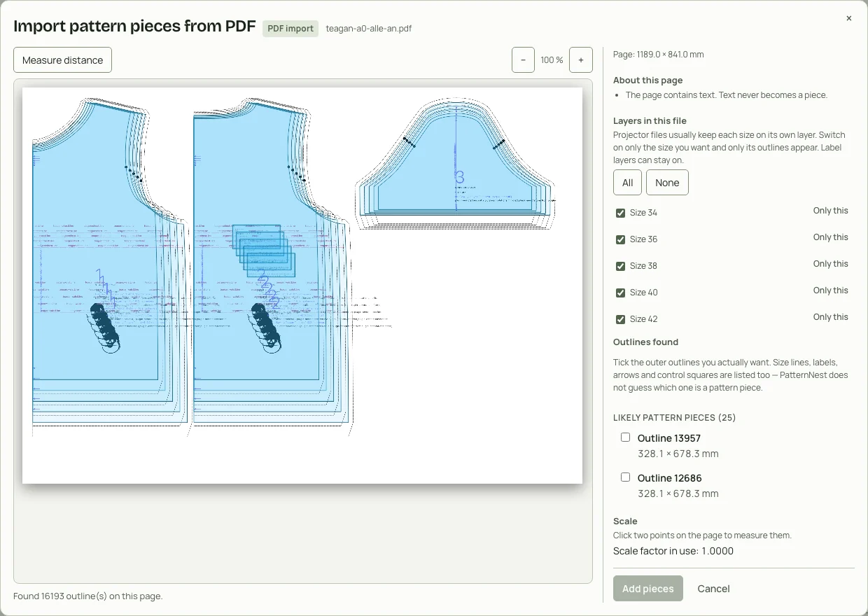
Task: Turn on all layers with All
Action: [627, 183]
